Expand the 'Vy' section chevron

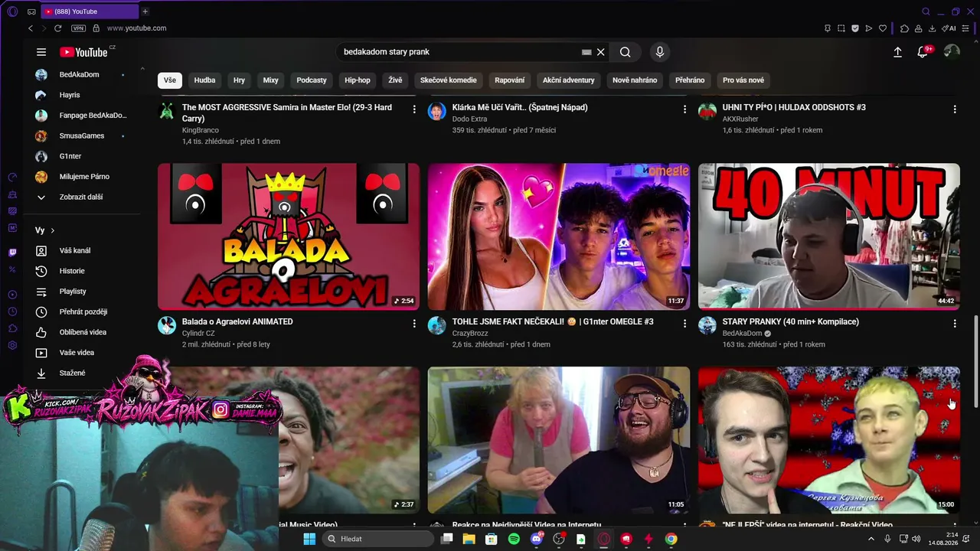click(53, 230)
